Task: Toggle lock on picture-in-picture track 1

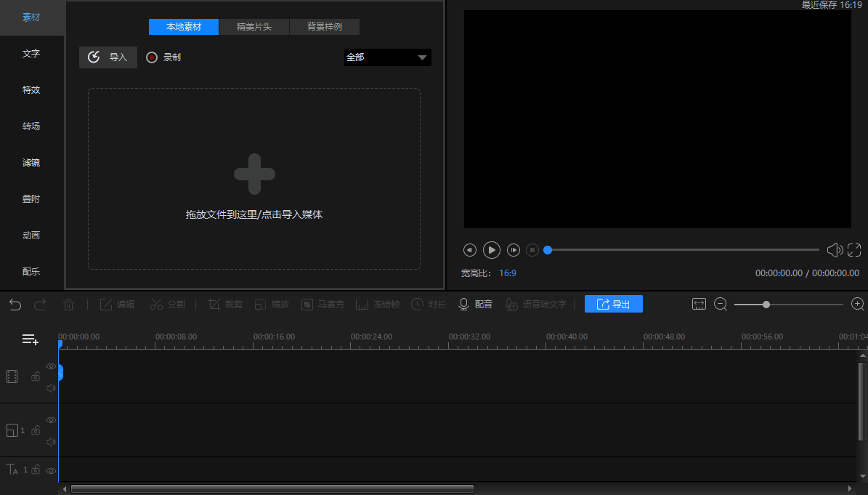Action: tap(36, 430)
